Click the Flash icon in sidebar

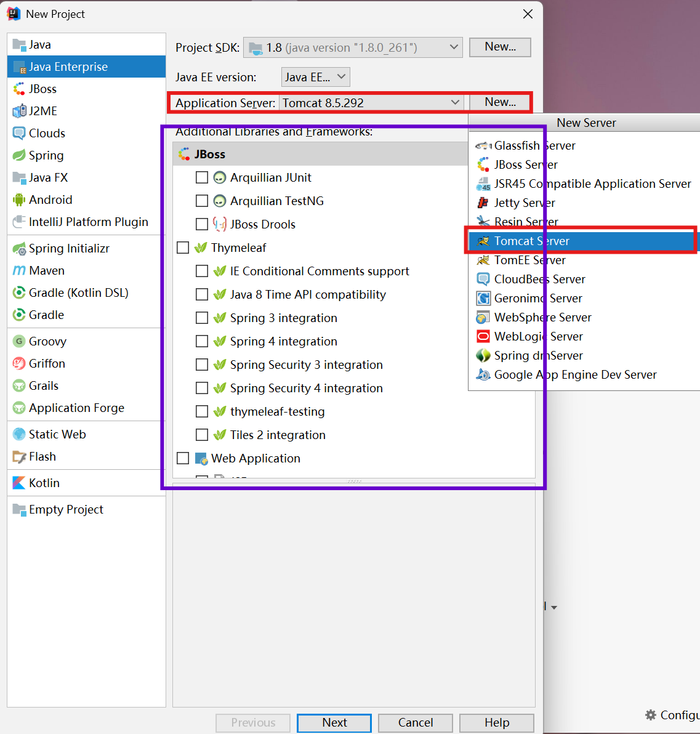pos(19,456)
